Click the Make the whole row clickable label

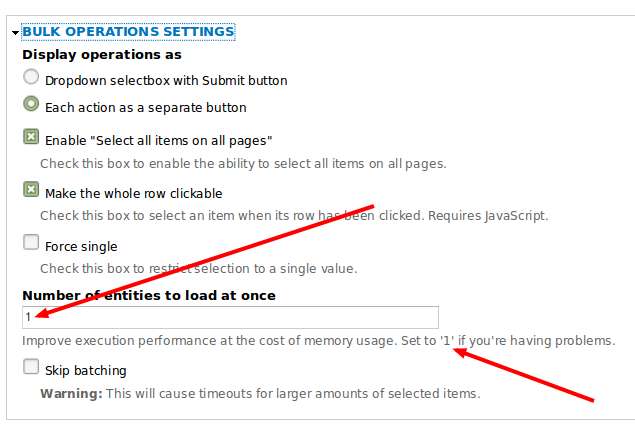click(x=134, y=193)
